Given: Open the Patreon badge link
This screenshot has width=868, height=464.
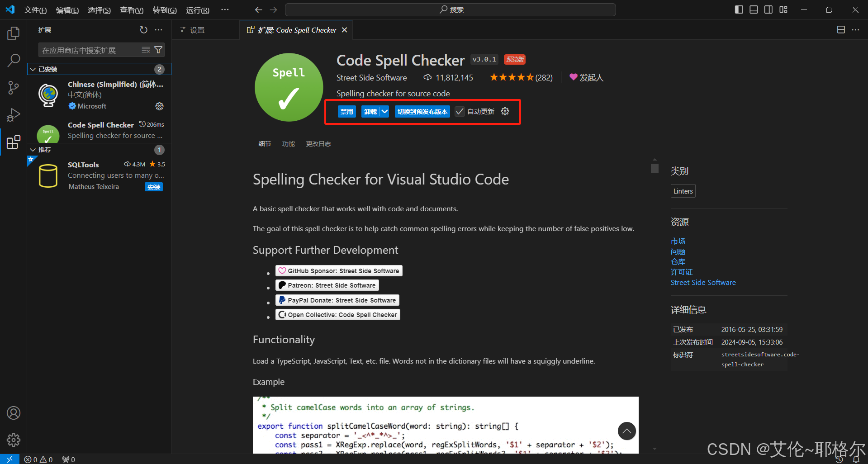Looking at the screenshot, I should [327, 285].
